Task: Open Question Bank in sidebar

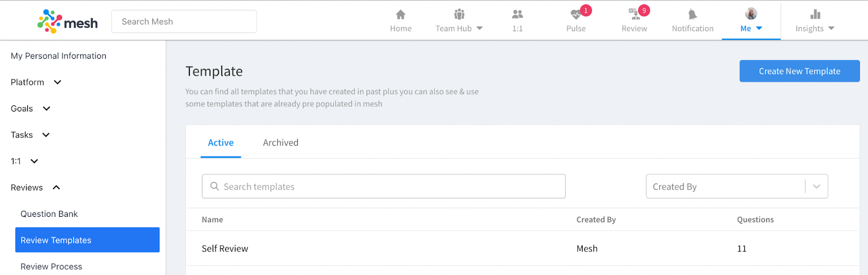Action: pyautogui.click(x=49, y=214)
